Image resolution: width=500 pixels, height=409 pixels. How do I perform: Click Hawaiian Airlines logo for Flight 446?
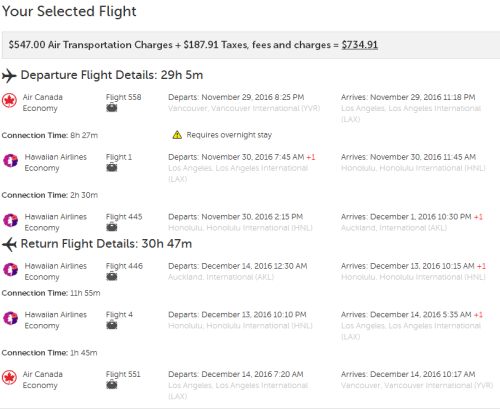(x=10, y=269)
